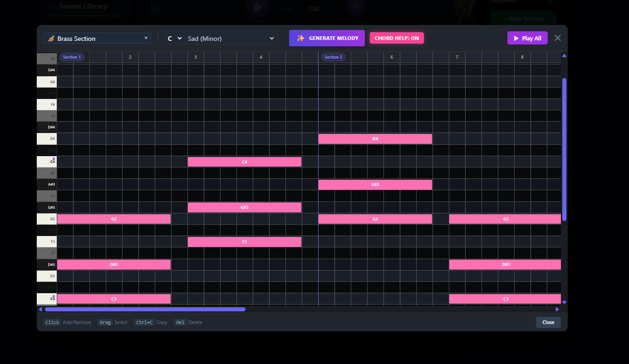Image resolution: width=629 pixels, height=364 pixels.
Task: Click the trash icon near the BPM controls
Action: (x=355, y=8)
